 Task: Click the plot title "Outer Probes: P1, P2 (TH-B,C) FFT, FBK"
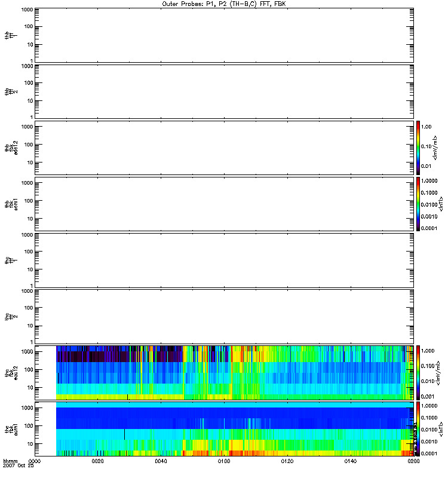point(224,4)
